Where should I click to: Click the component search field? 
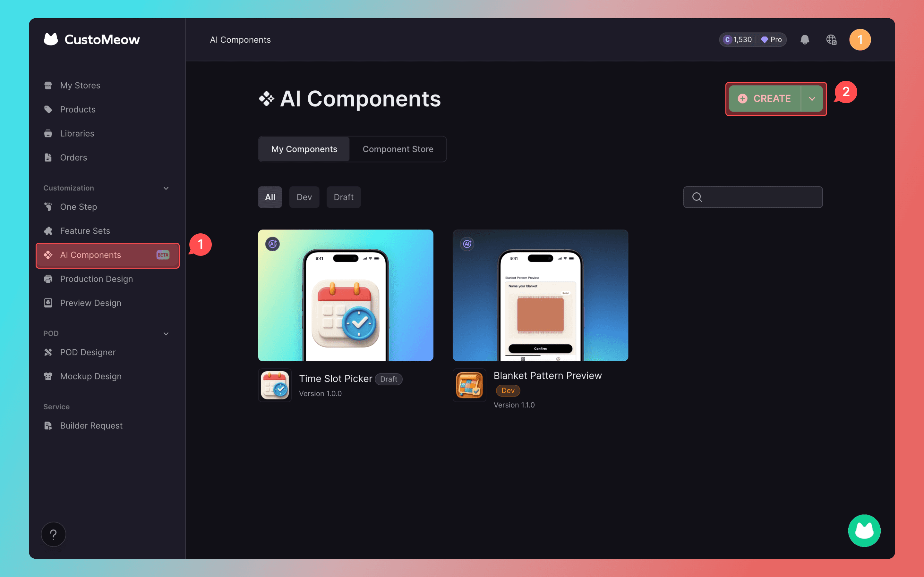(760, 197)
